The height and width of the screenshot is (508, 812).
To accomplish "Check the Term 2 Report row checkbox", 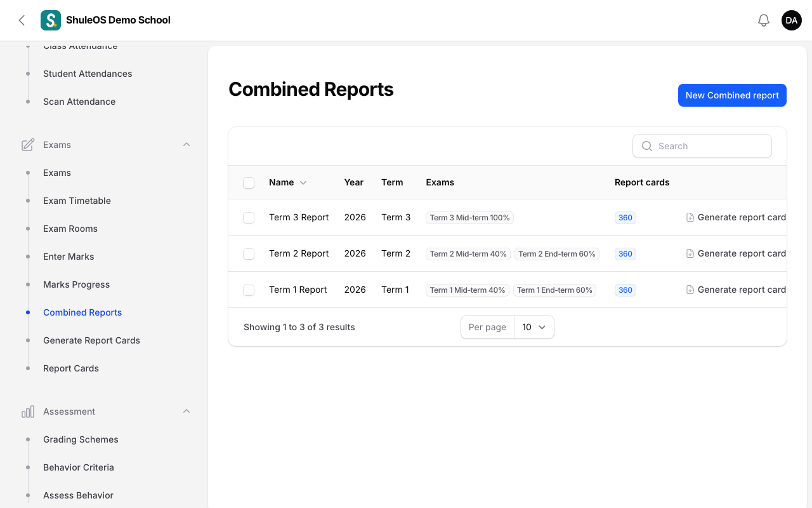I will pos(249,254).
